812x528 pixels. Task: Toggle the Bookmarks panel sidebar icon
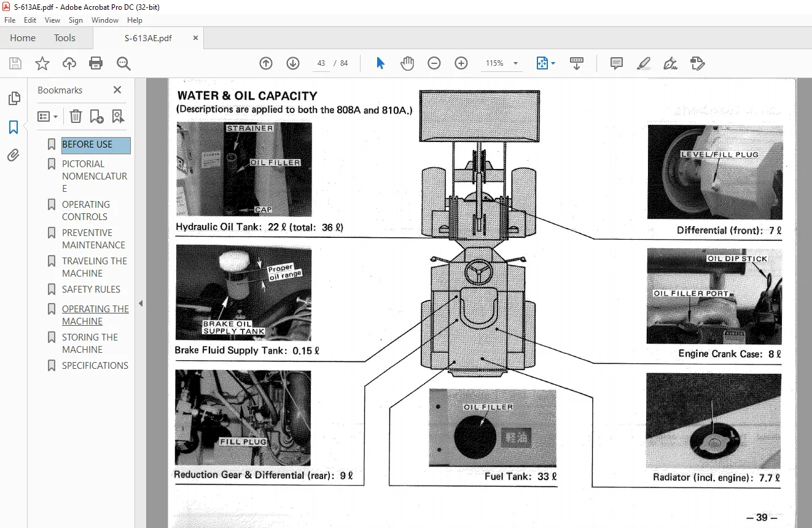click(x=14, y=127)
